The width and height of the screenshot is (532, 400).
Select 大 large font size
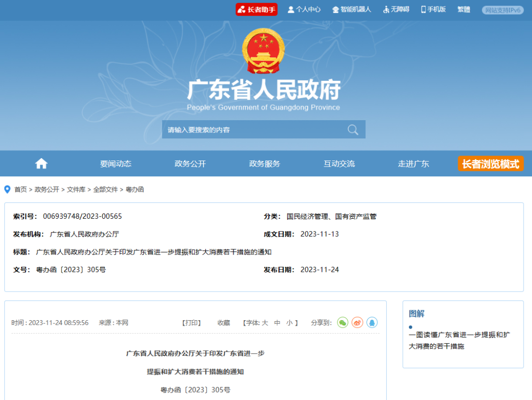click(x=265, y=322)
